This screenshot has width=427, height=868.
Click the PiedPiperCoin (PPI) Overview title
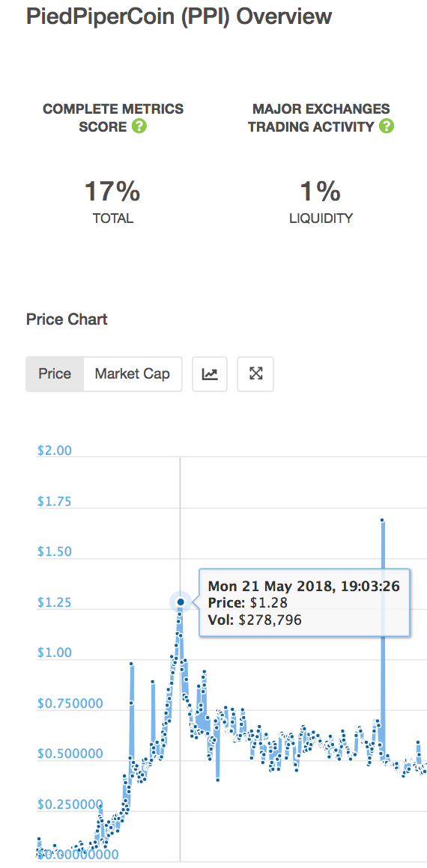click(179, 16)
